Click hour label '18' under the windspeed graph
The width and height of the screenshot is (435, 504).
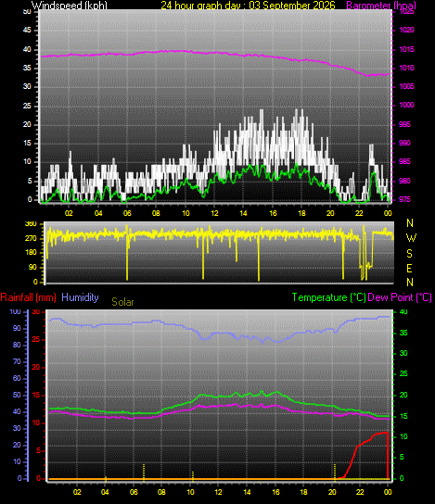click(x=301, y=213)
